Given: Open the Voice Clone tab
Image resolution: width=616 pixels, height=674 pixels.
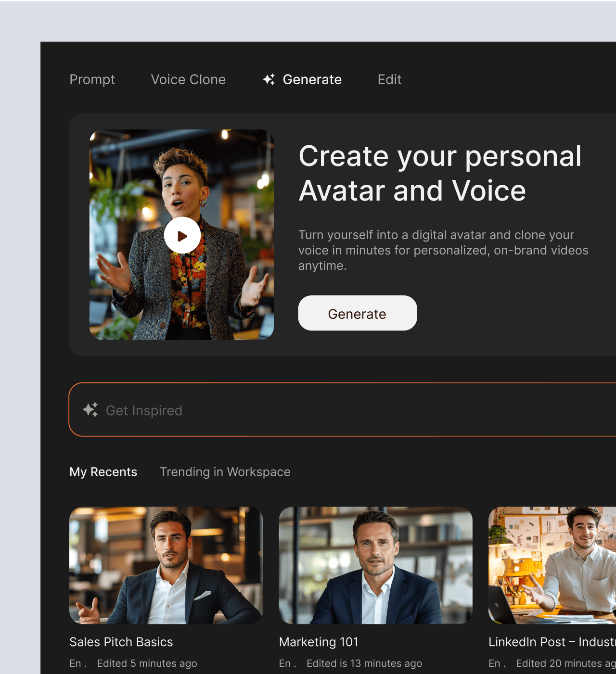Looking at the screenshot, I should click(188, 79).
